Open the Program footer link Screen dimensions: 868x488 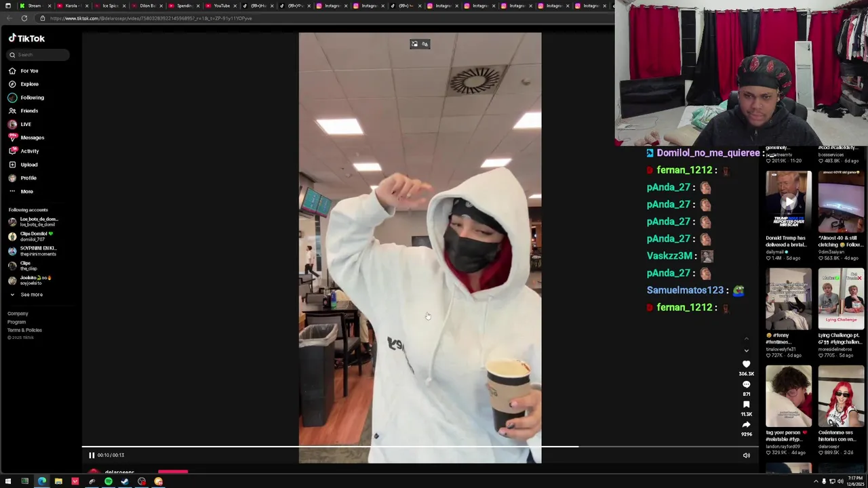16,322
